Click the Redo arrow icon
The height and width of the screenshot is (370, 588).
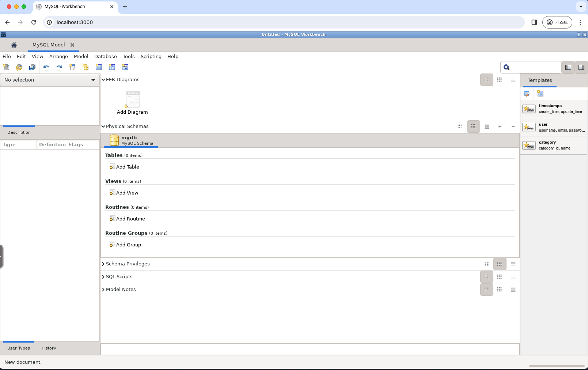point(59,67)
